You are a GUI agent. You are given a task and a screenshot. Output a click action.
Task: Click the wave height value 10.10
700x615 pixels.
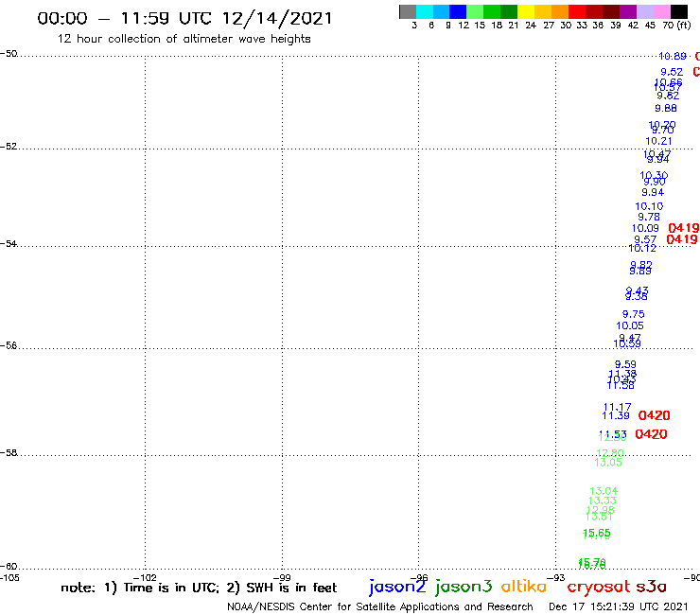pyautogui.click(x=649, y=206)
